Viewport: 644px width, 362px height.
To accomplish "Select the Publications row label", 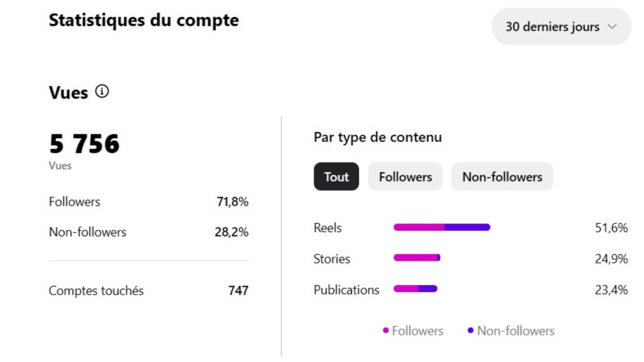I will (x=347, y=290).
